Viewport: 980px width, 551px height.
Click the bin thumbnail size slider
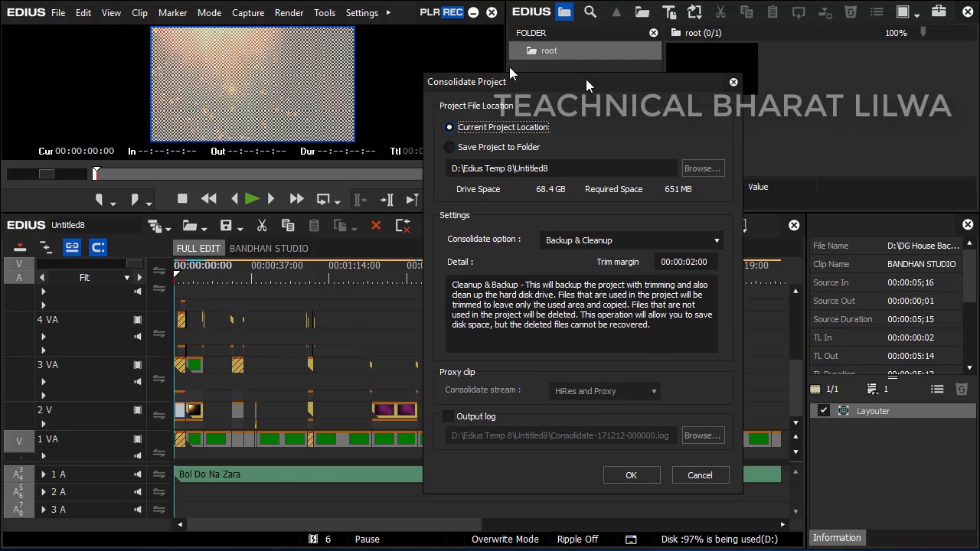click(923, 33)
